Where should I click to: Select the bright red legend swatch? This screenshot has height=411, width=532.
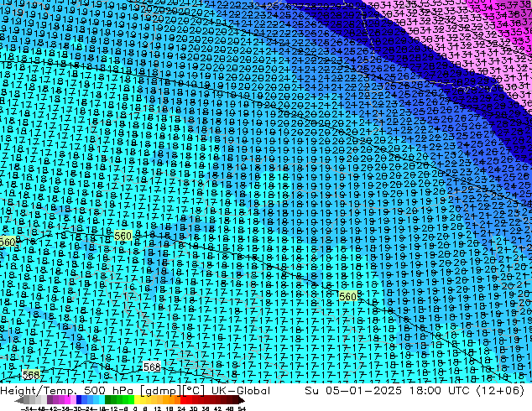tap(183, 400)
